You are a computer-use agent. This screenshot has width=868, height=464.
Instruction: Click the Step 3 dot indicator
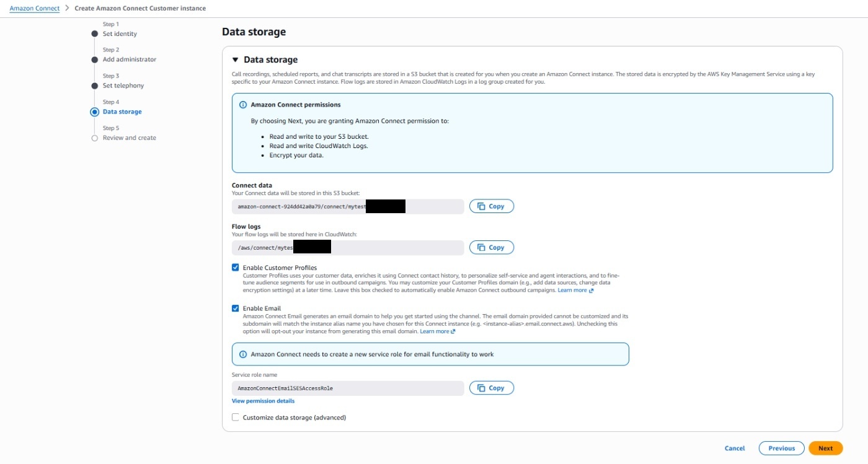coord(94,86)
